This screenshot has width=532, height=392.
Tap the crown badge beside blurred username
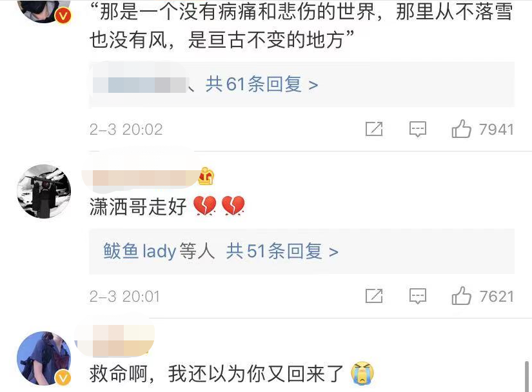tap(206, 176)
